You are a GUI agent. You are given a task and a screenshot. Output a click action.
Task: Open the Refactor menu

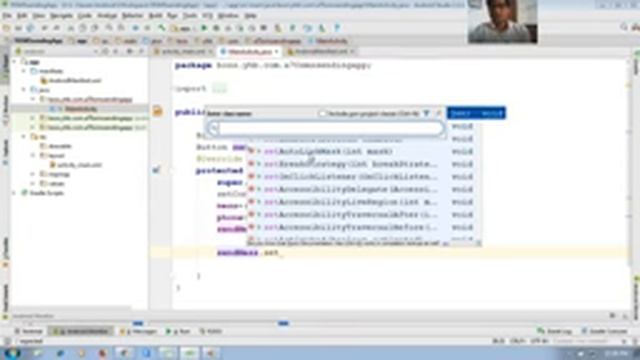pos(133,16)
